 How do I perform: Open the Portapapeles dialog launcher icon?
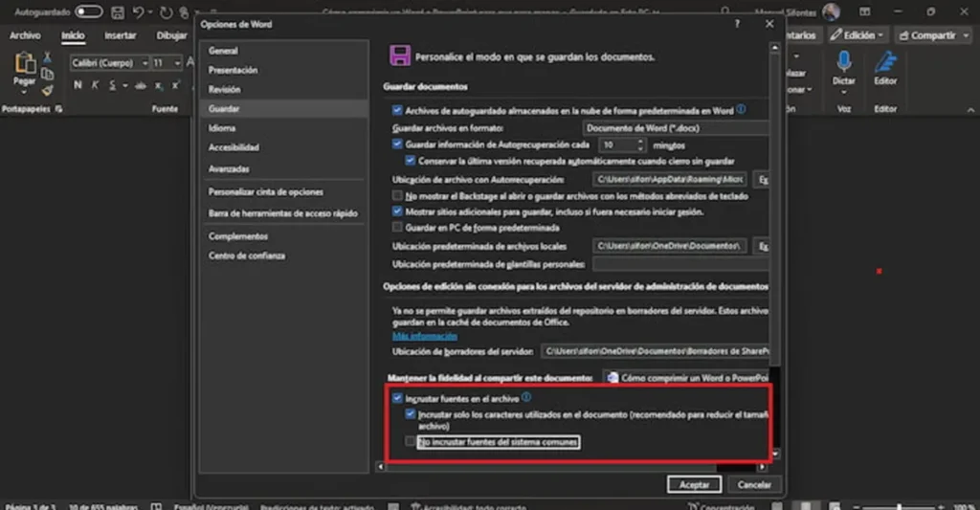point(58,109)
